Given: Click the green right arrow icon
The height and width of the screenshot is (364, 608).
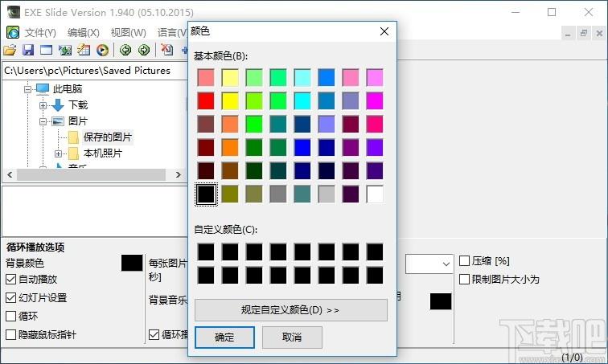Looking at the screenshot, I should [144, 51].
